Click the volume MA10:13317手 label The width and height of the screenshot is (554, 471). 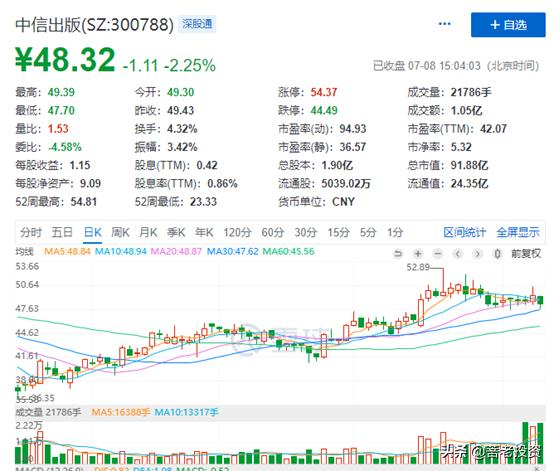187,412
